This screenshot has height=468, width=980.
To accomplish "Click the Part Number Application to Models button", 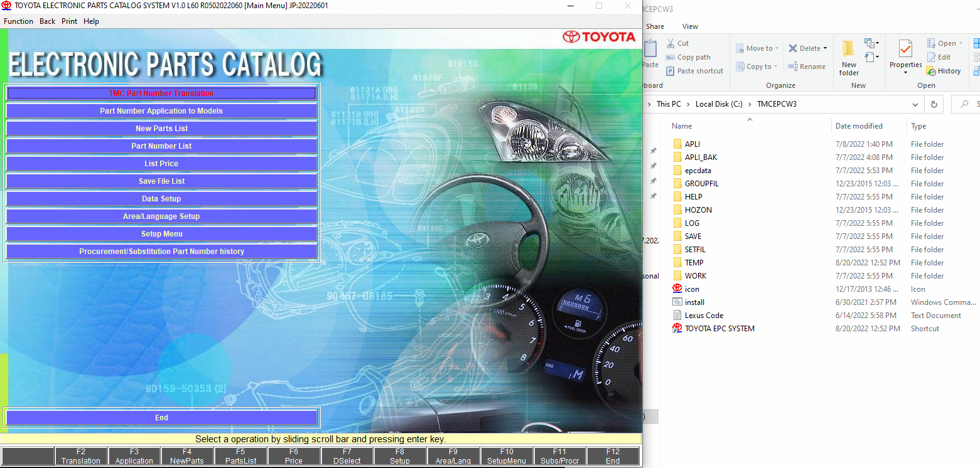I will pyautogui.click(x=161, y=111).
